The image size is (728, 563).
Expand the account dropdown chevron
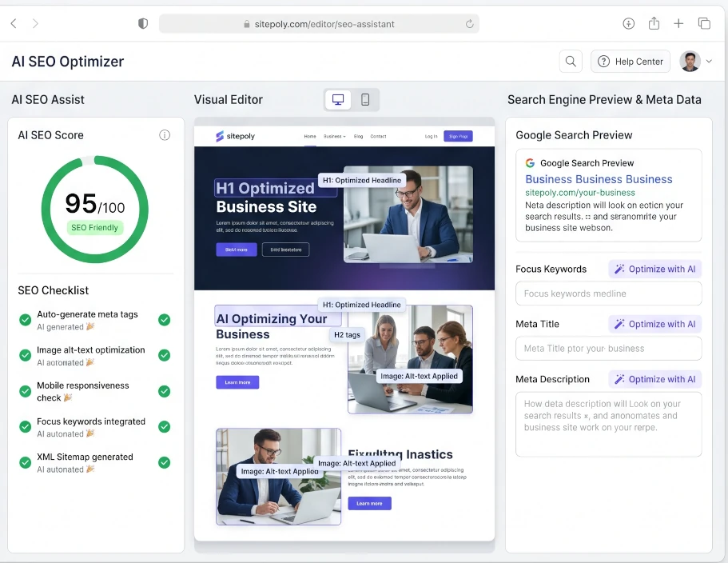coord(709,62)
